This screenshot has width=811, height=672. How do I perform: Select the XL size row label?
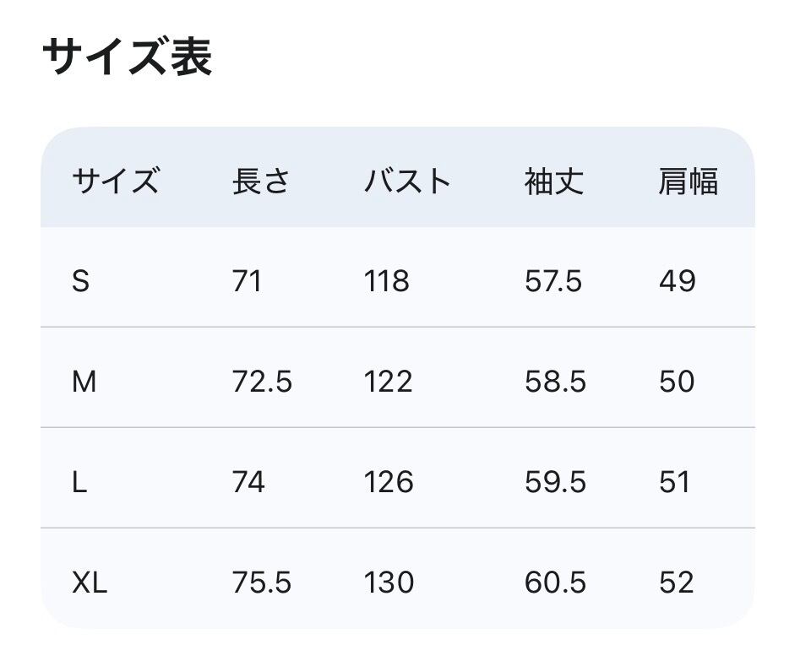90,583
